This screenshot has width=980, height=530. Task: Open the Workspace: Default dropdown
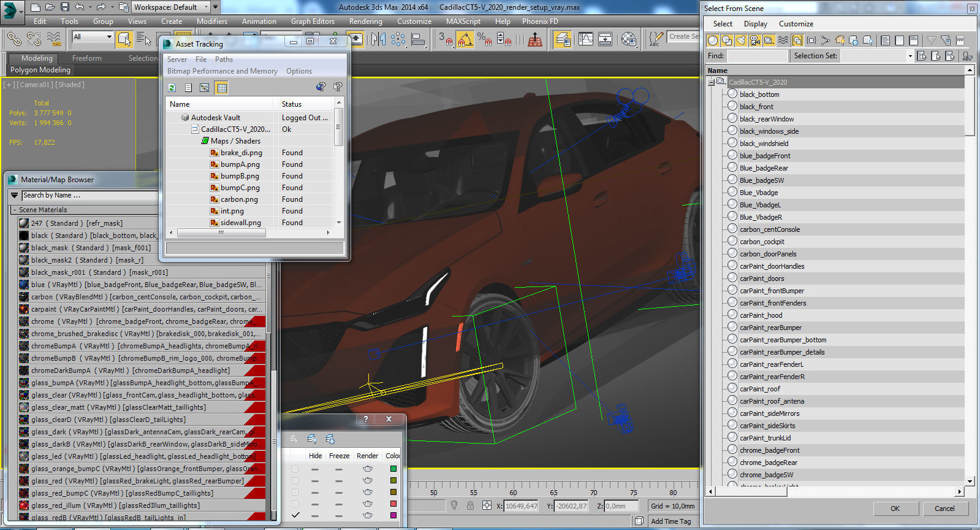172,7
